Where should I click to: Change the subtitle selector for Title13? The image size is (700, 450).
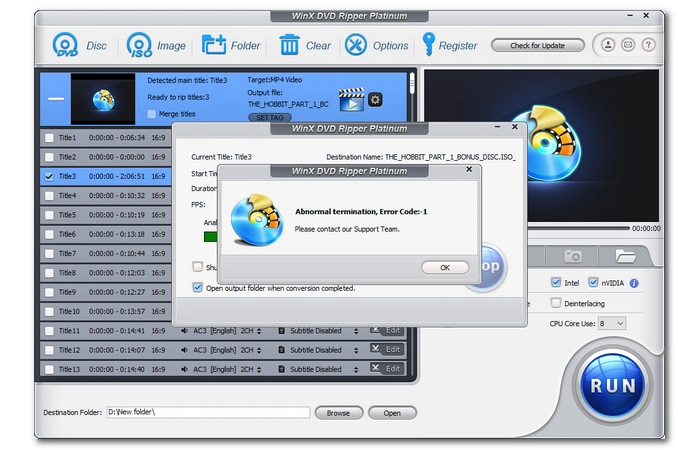pyautogui.click(x=356, y=369)
